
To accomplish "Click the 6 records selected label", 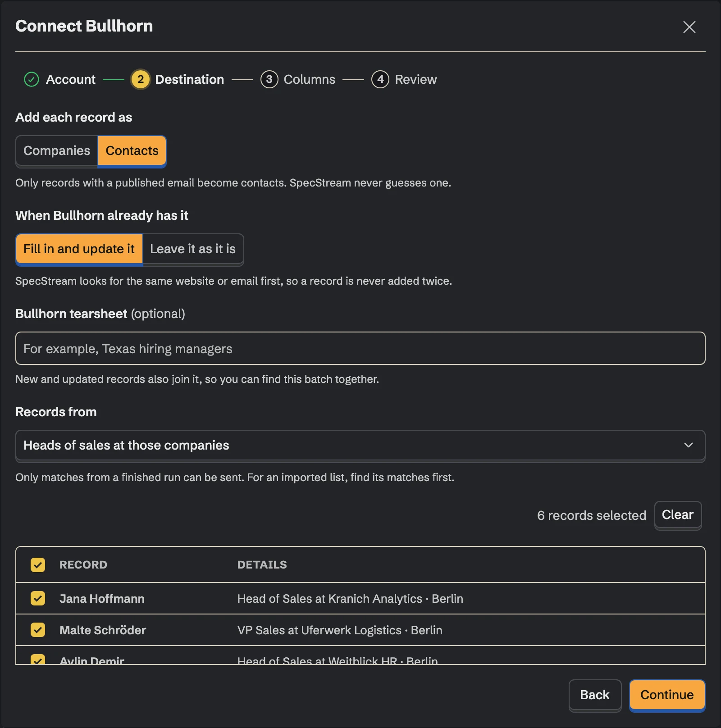I will [592, 515].
